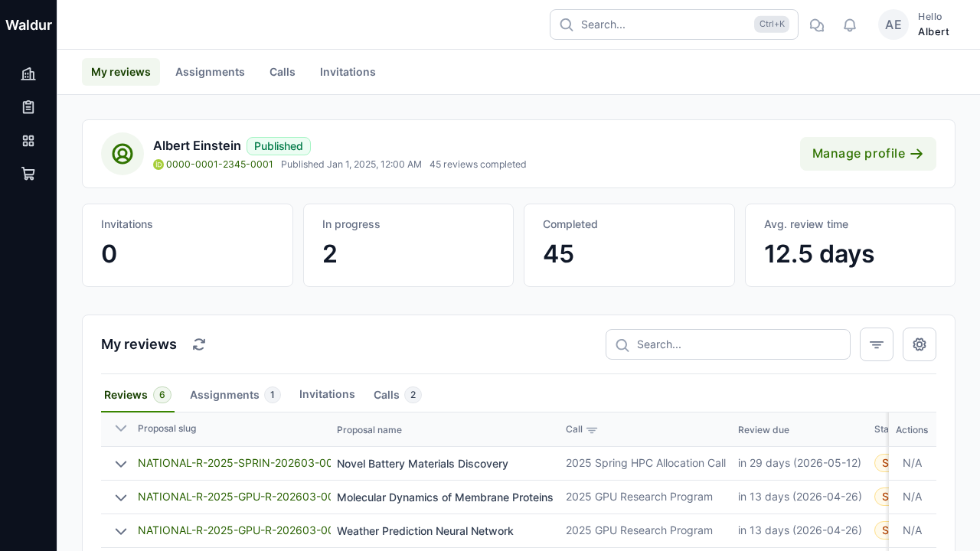Viewport: 980px width, 551px height.
Task: Filter by the Call column icon
Action: [x=592, y=430]
